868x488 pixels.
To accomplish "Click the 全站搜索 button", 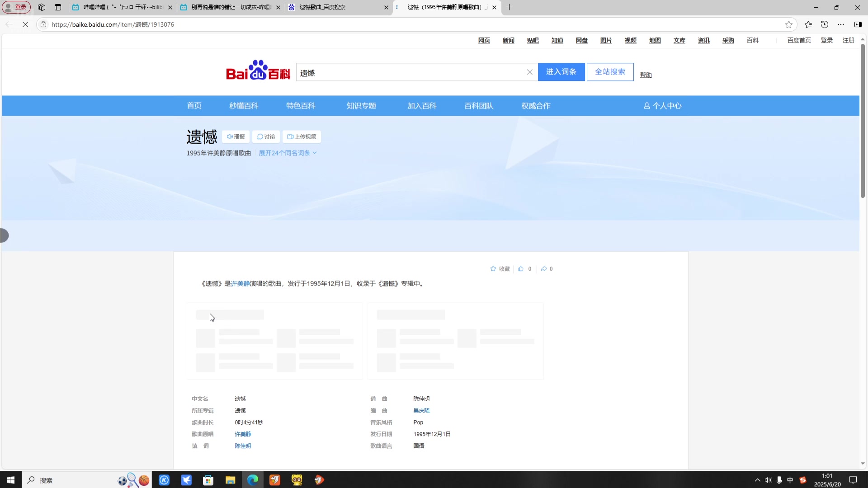I will [610, 72].
